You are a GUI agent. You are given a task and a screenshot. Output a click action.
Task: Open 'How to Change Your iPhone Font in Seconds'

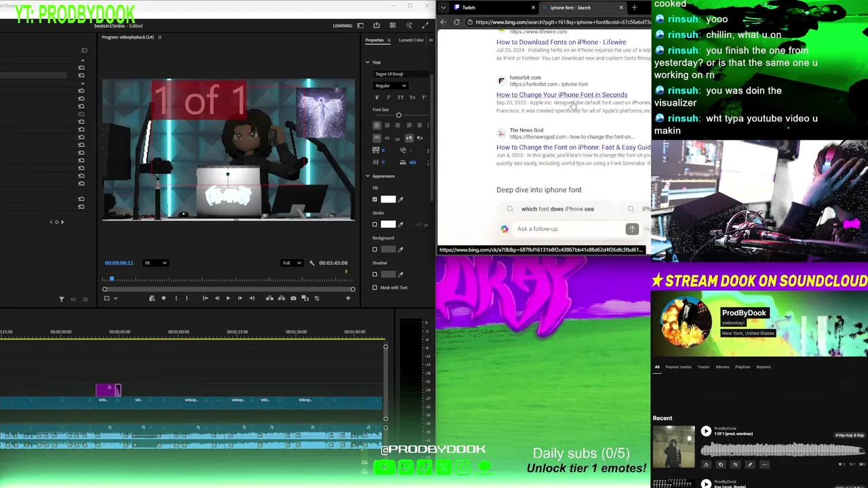[562, 95]
